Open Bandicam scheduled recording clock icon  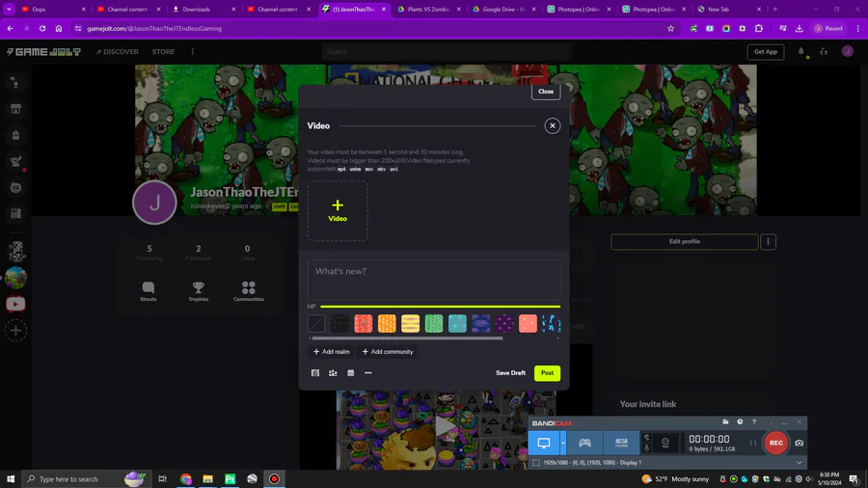pos(740,422)
